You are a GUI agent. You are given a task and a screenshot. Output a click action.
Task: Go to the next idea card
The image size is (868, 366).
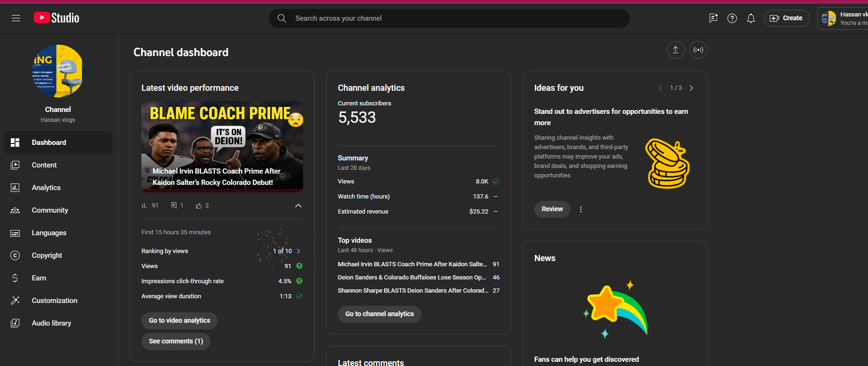click(691, 88)
